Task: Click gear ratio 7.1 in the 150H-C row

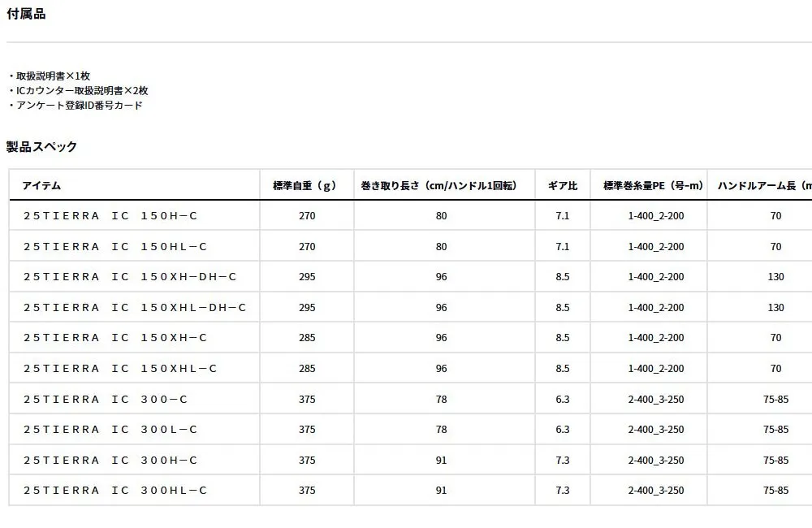Action: (x=563, y=216)
